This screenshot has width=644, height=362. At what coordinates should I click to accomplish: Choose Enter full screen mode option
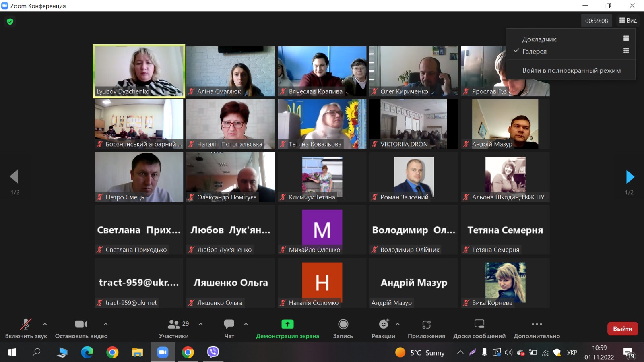(x=571, y=70)
